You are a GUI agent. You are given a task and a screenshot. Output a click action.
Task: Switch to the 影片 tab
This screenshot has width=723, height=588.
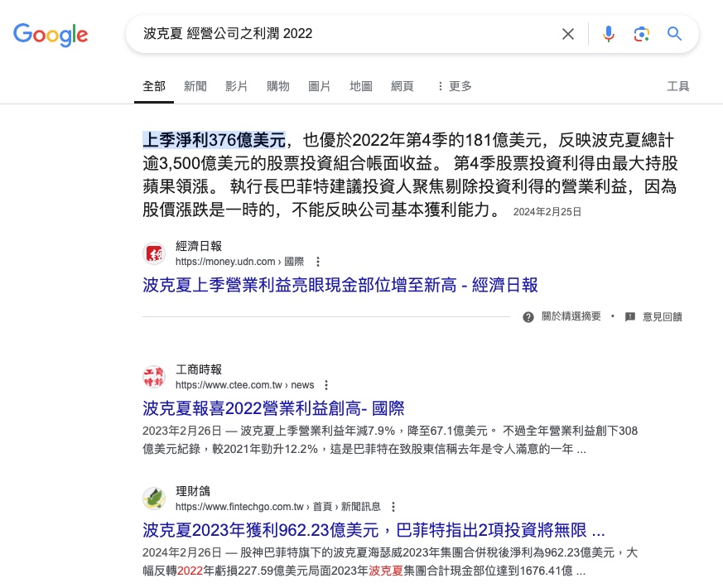tap(237, 86)
